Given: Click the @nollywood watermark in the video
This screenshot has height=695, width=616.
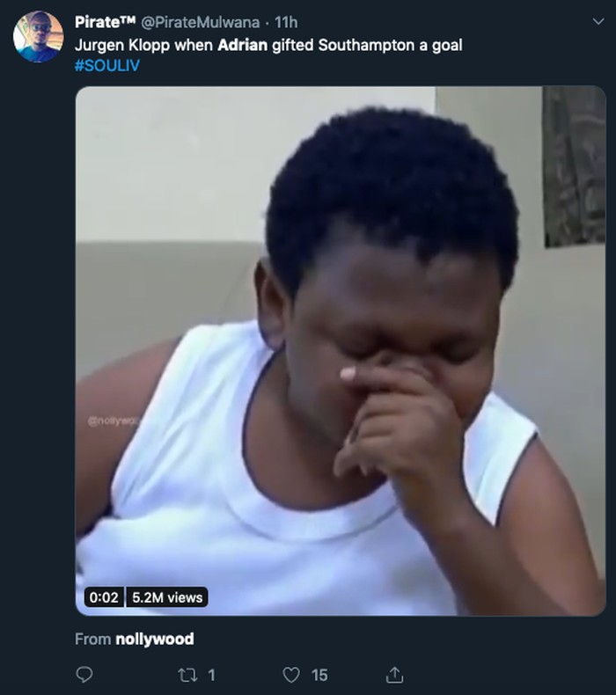Looking at the screenshot, I should (113, 421).
